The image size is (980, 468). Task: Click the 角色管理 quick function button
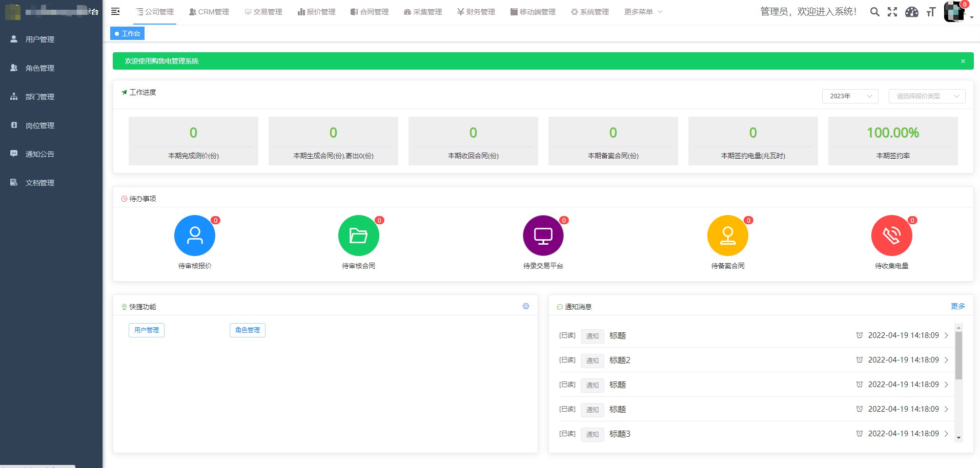coord(248,330)
